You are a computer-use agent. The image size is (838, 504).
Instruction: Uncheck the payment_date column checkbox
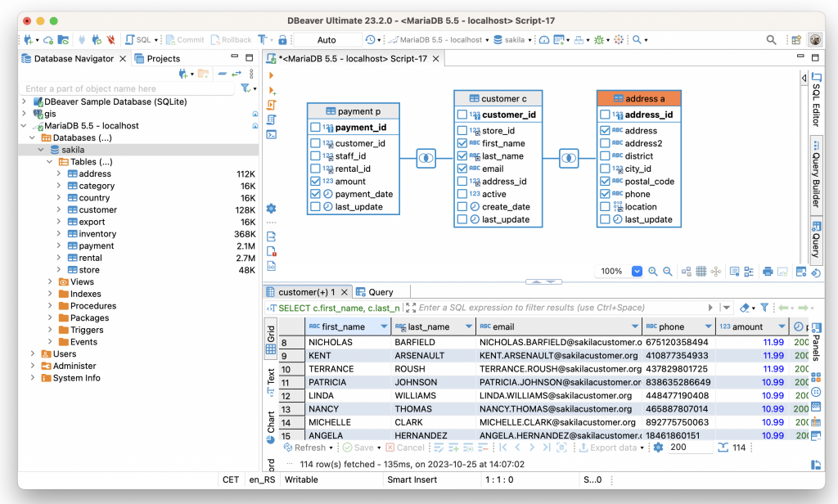[315, 194]
